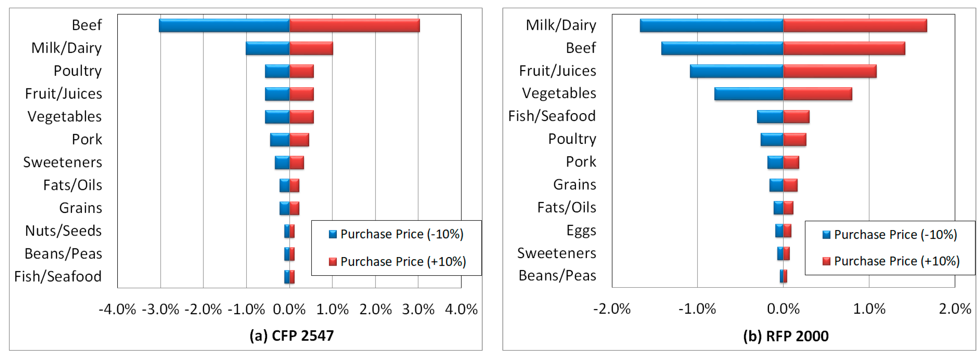
Task: Click the "(b) RFP 2000" chart title
Action: 786,336
